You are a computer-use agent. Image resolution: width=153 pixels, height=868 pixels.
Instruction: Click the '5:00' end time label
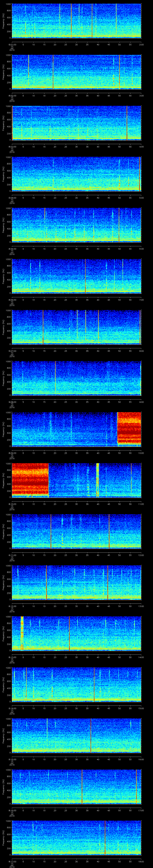(x=141, y=198)
